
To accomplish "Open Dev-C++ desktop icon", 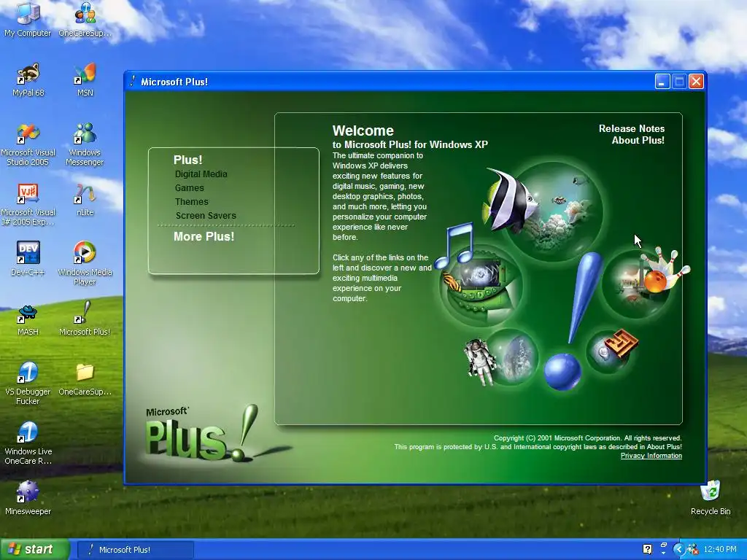I will pyautogui.click(x=28, y=259).
